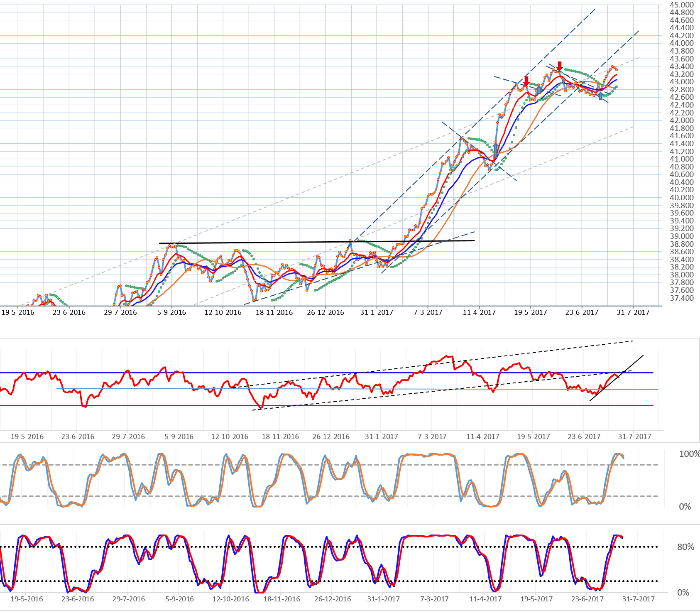This screenshot has width=700, height=613.
Task: Click the blue up arrow in early July 2017
Action: point(600,96)
